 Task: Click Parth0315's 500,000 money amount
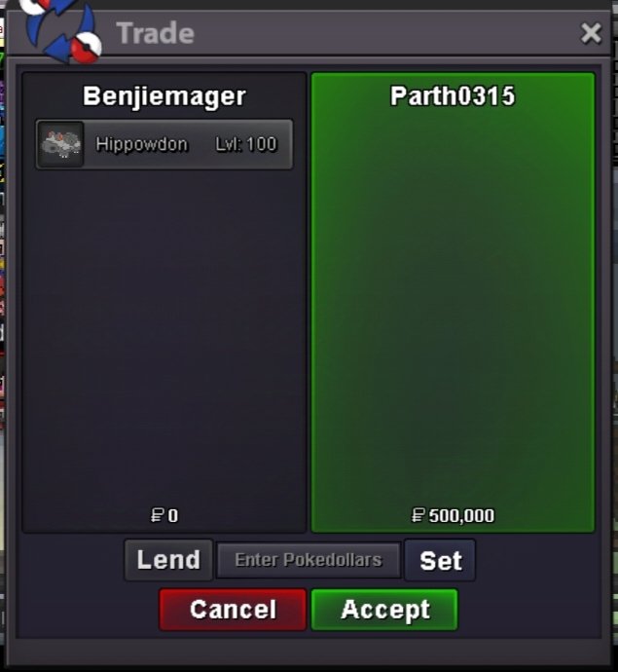tap(461, 515)
